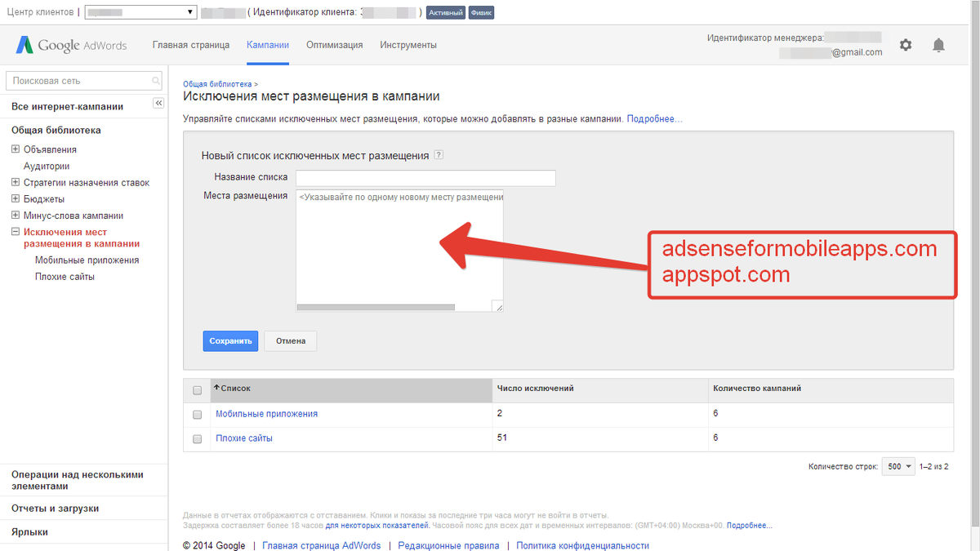Viewport: 980px width, 551px height.
Task: Select Аудитории in sidebar
Action: point(47,166)
